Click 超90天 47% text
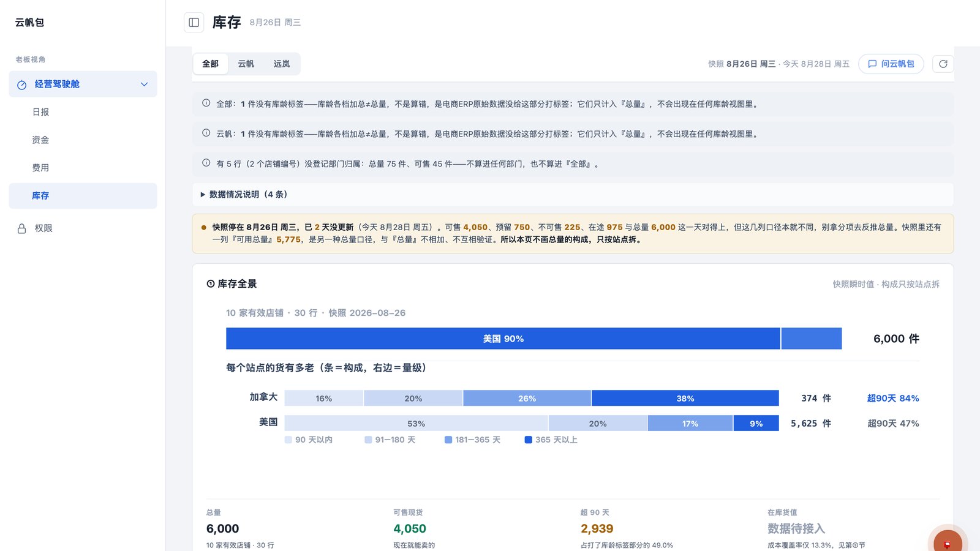Screen dimensions: 980x551 click(893, 424)
